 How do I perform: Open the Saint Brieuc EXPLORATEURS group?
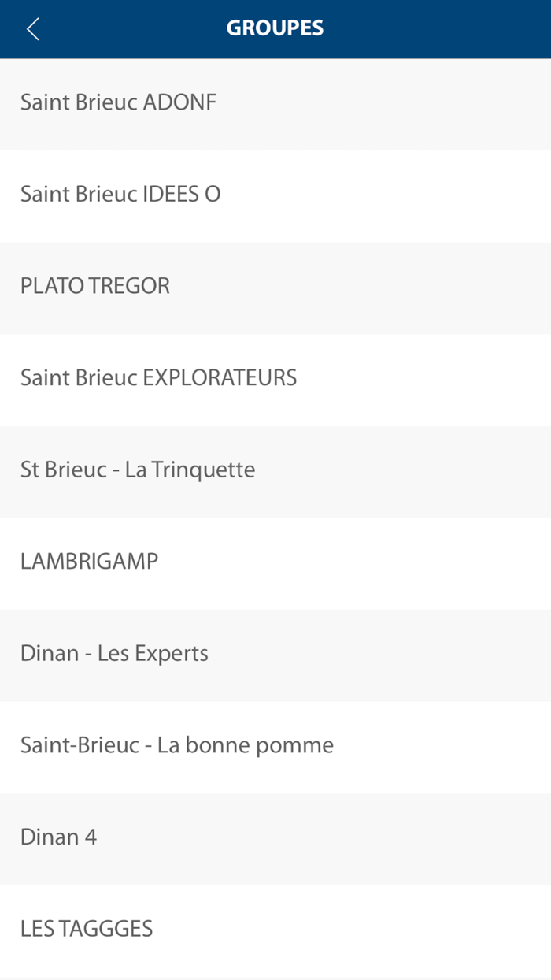click(158, 378)
